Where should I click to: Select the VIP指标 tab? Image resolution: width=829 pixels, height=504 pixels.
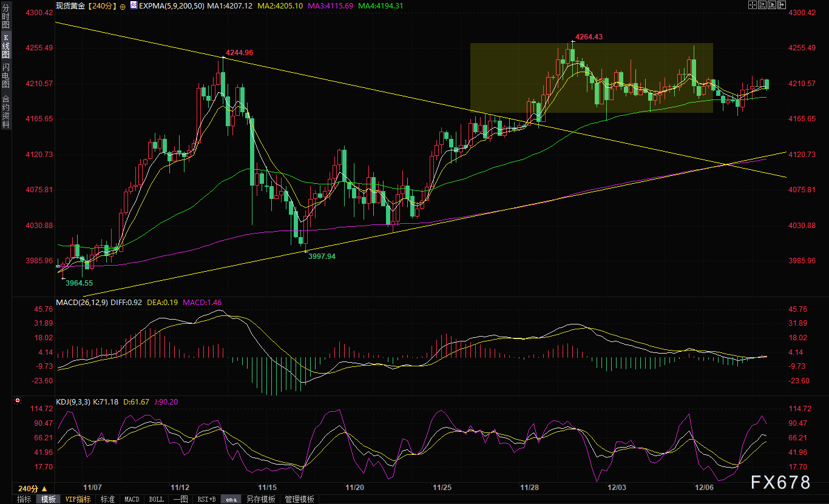[78, 499]
